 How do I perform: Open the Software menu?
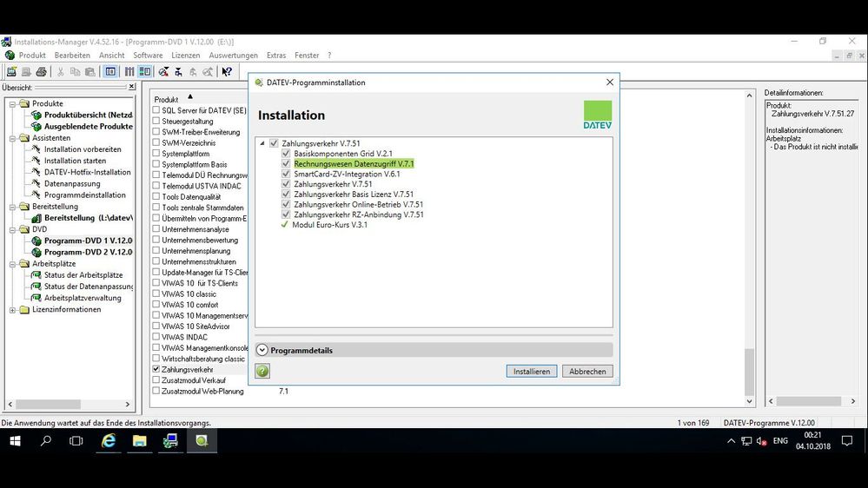(148, 56)
